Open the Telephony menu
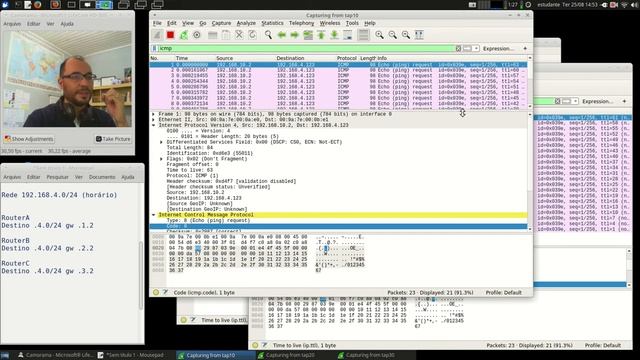Screen dimensions: 640x360 click(x=302, y=23)
